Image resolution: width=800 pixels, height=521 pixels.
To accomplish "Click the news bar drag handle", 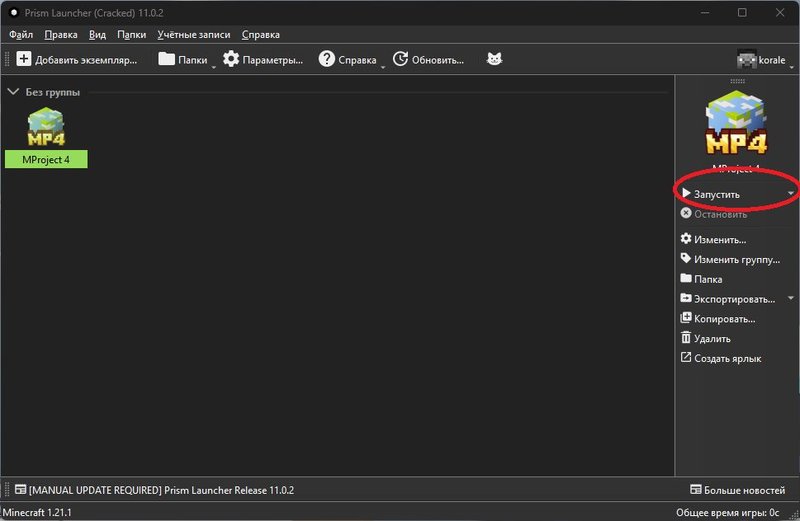I will (7, 489).
